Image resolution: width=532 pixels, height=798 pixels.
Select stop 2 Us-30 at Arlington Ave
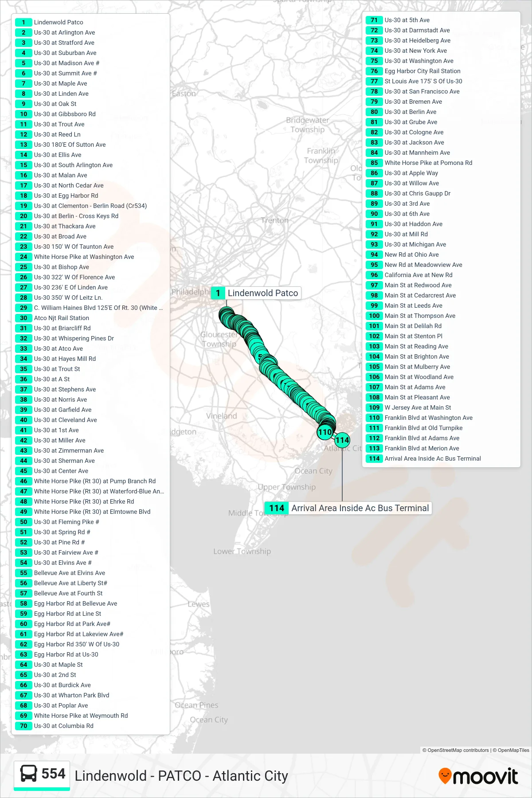[x=55, y=32]
